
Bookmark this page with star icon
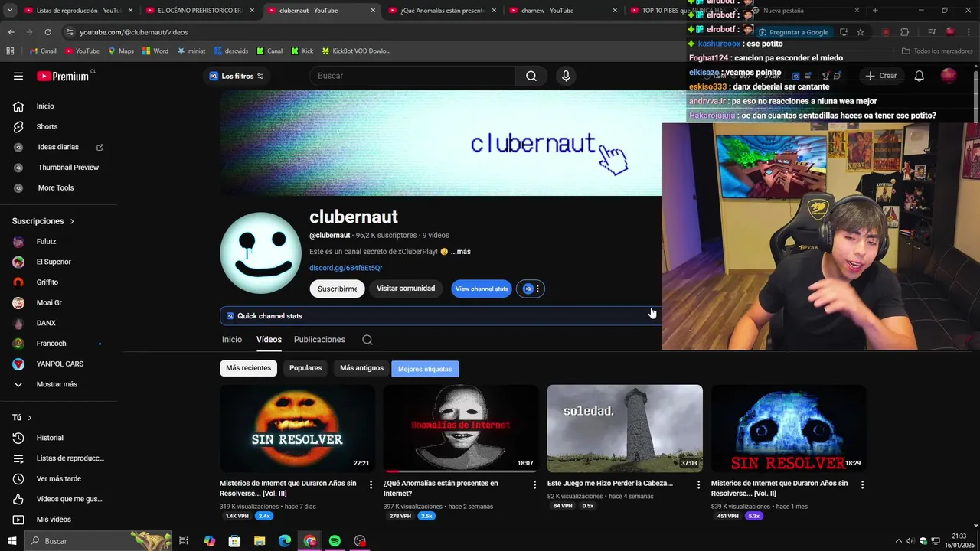[861, 32]
